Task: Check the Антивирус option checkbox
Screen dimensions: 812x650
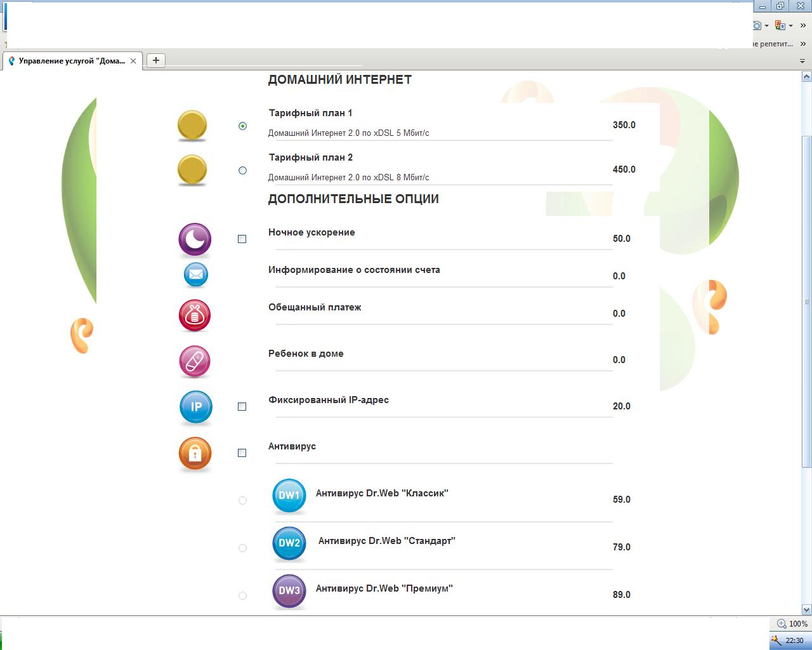Action: pos(242,453)
